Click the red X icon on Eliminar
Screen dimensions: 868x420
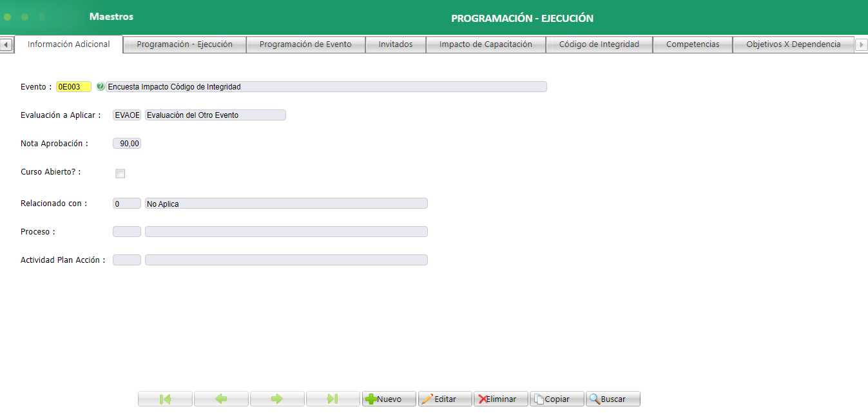pyautogui.click(x=483, y=398)
